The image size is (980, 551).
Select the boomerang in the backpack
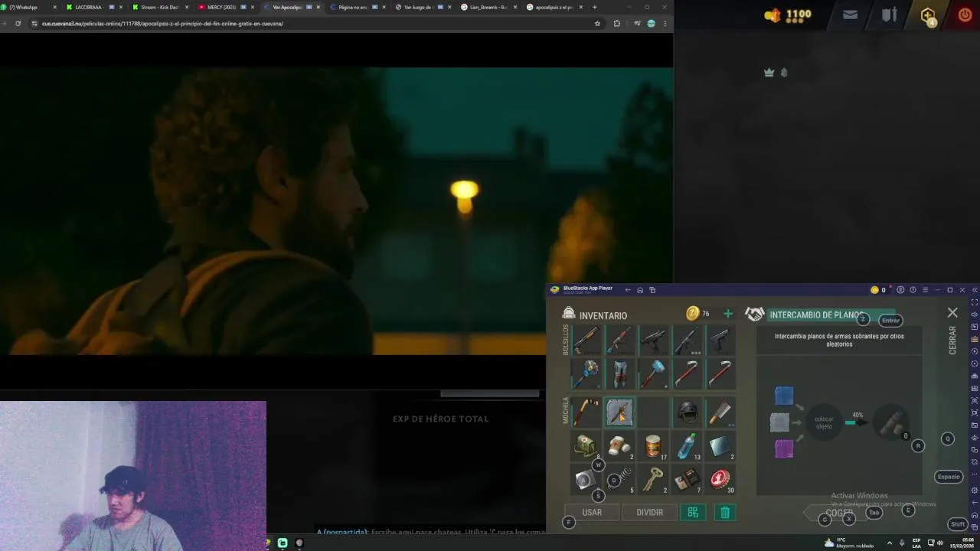pyautogui.click(x=586, y=412)
